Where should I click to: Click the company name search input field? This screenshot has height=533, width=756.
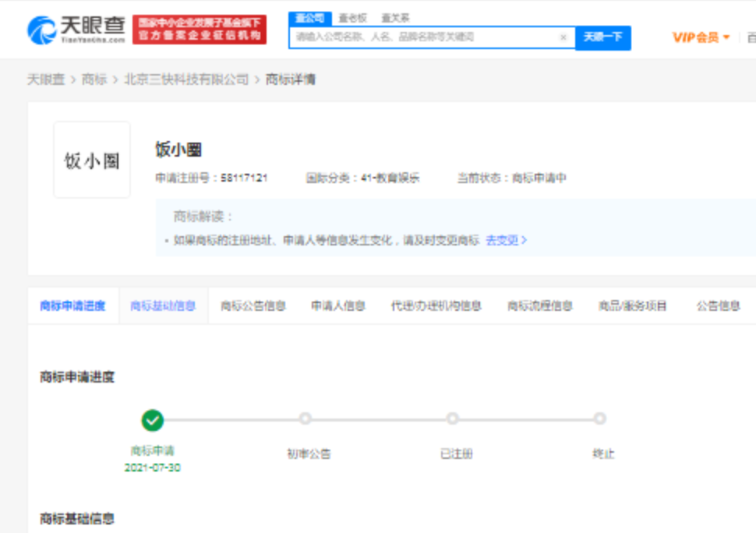click(x=425, y=37)
